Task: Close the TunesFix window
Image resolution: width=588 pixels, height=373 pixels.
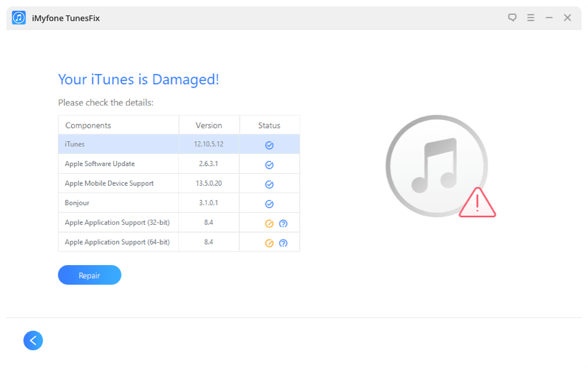Action: 567,18
